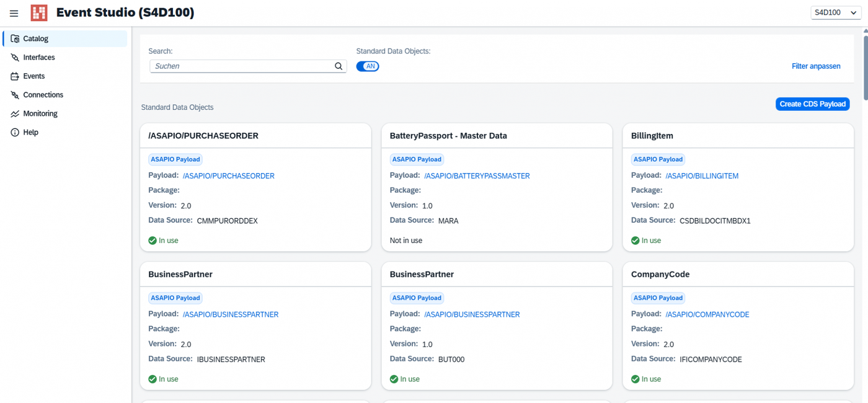Click In use checkmark on BillingItem card
The width and height of the screenshot is (868, 403).
point(635,241)
